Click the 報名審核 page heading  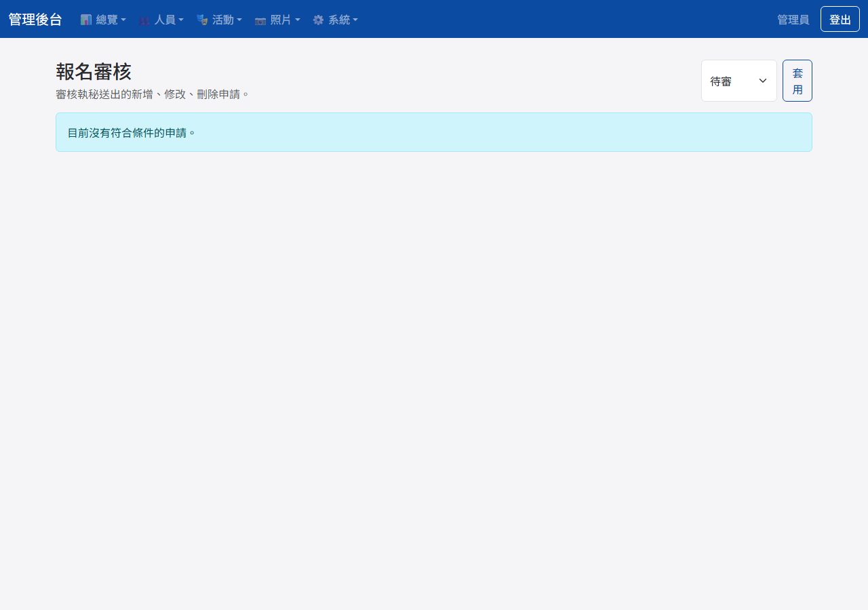coord(94,72)
